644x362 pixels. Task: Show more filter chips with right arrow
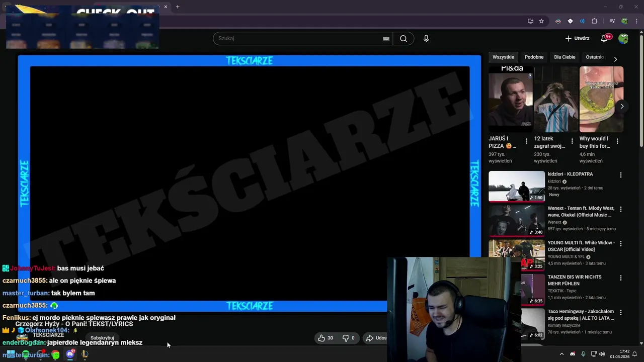pyautogui.click(x=615, y=59)
